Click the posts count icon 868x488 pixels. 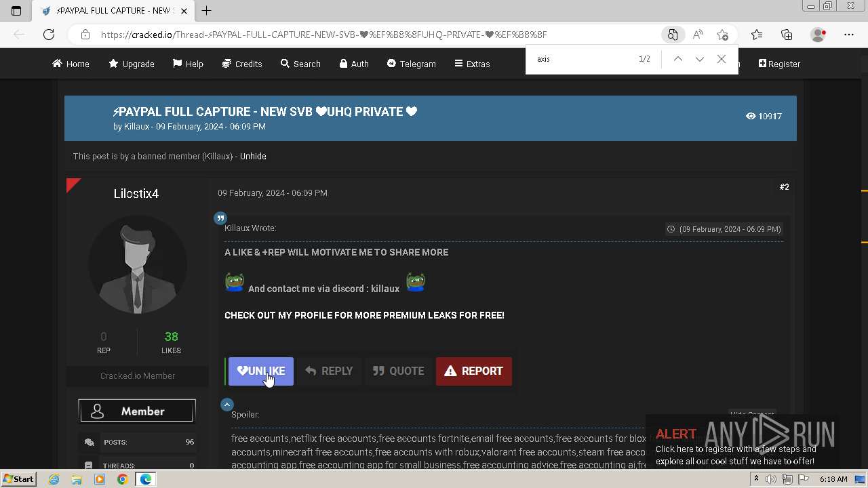[x=89, y=442]
